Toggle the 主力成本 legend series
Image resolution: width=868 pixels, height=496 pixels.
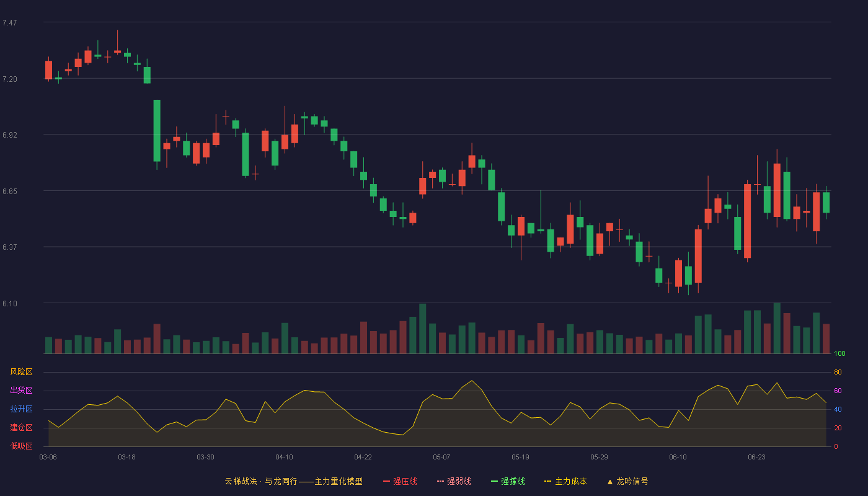click(565, 481)
